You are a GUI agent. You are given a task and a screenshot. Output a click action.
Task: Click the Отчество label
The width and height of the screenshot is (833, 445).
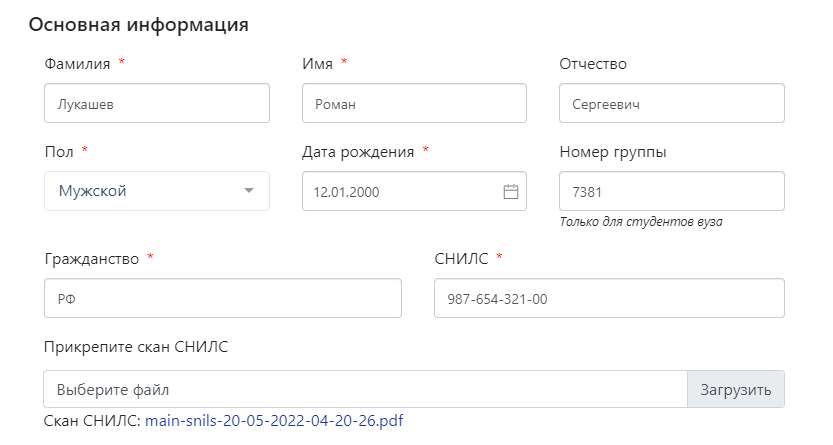point(593,64)
